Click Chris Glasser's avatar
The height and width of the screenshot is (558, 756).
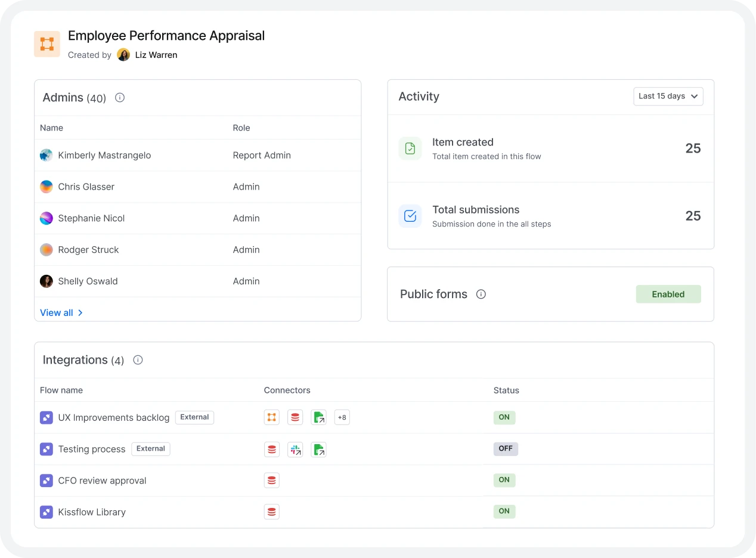(47, 187)
